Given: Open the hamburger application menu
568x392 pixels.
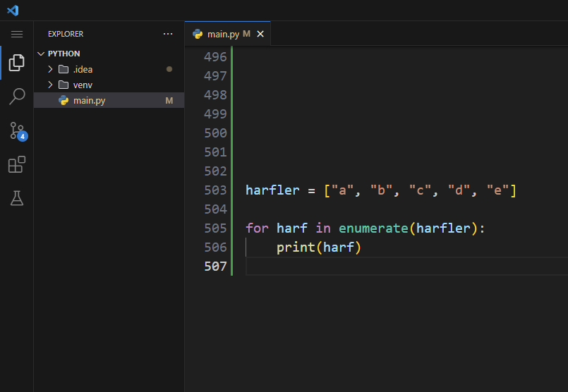Looking at the screenshot, I should [17, 34].
